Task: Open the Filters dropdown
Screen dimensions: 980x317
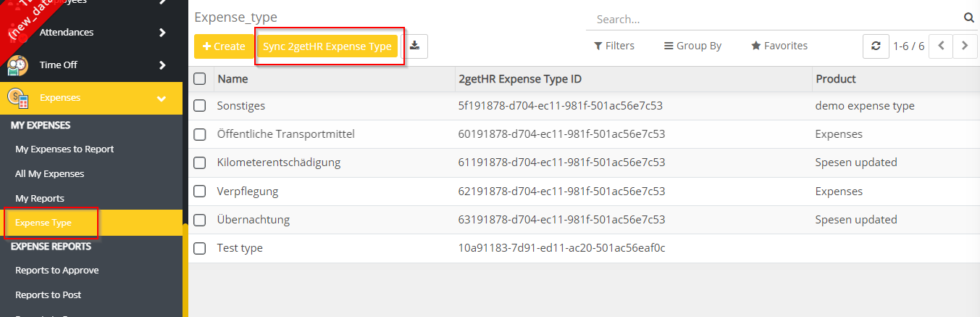Action: 614,46
